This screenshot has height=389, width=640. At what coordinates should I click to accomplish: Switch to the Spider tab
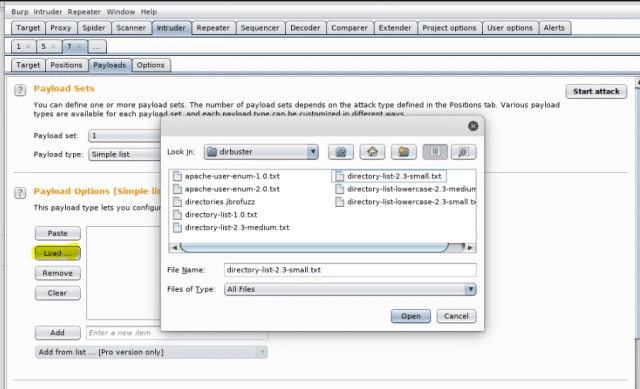tap(94, 28)
